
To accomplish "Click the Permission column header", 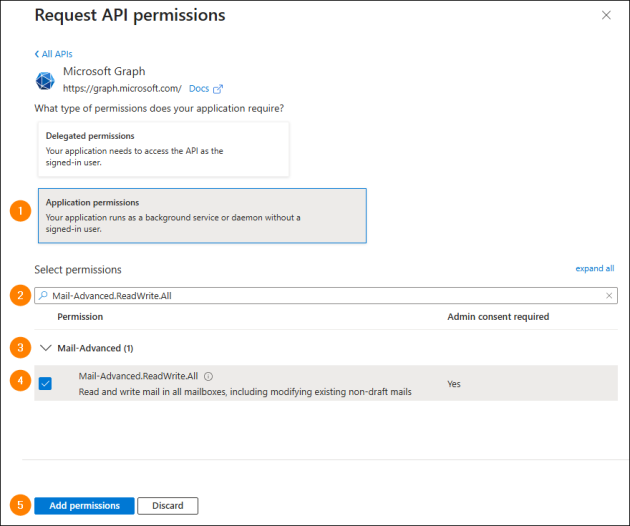I will [80, 317].
